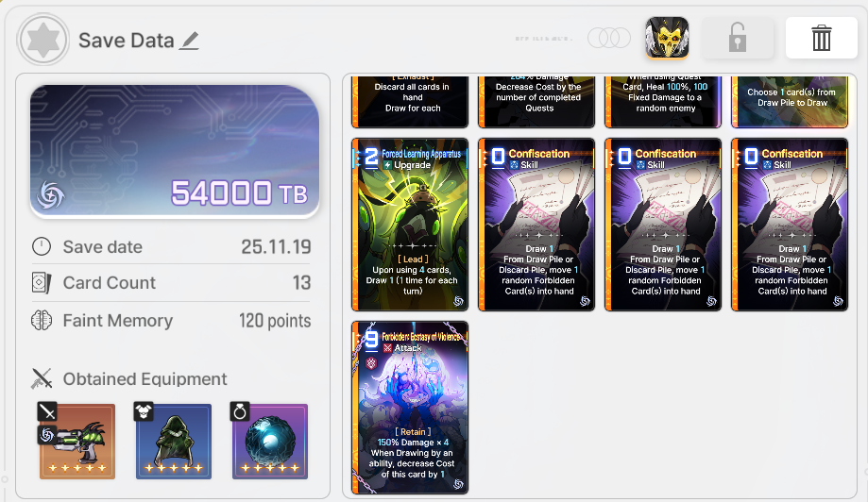
Task: Select the golden skull character avatar
Action: (667, 38)
